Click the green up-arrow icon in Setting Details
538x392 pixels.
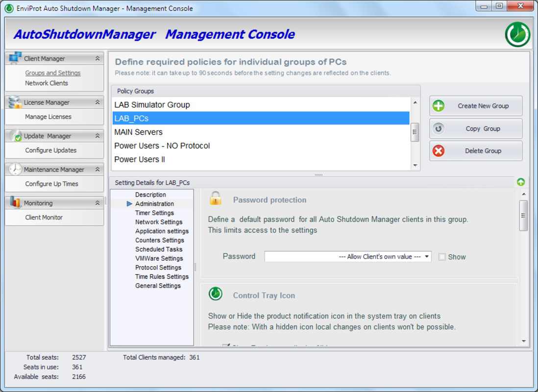(x=520, y=182)
